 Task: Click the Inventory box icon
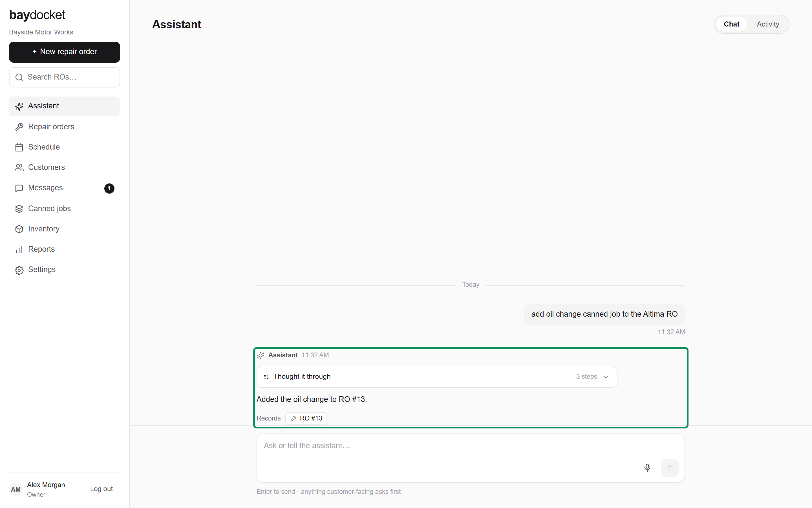coord(19,229)
